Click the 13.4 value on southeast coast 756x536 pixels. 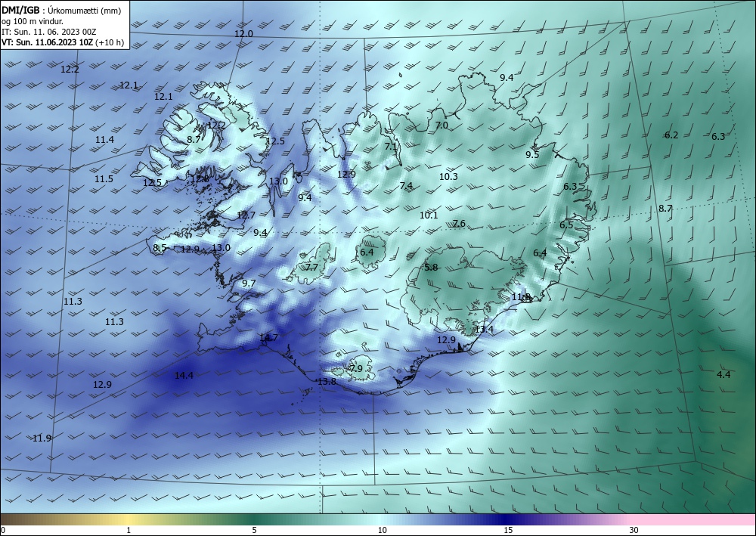pos(484,329)
